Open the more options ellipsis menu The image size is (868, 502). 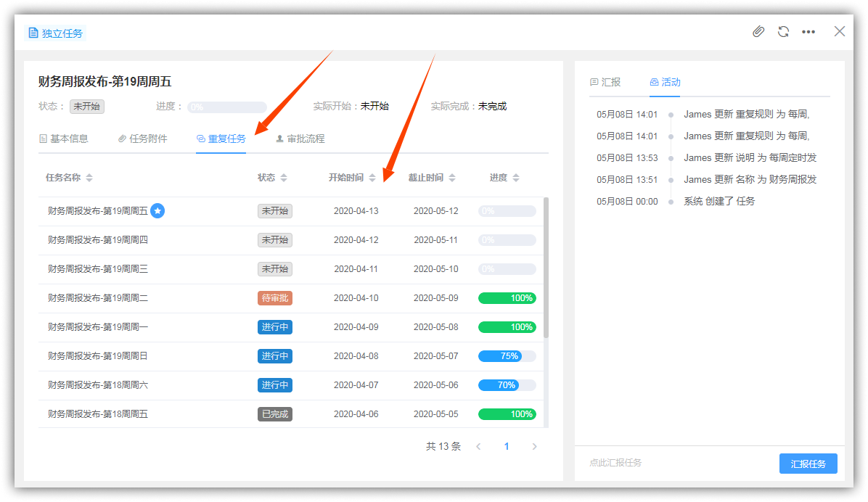point(808,32)
